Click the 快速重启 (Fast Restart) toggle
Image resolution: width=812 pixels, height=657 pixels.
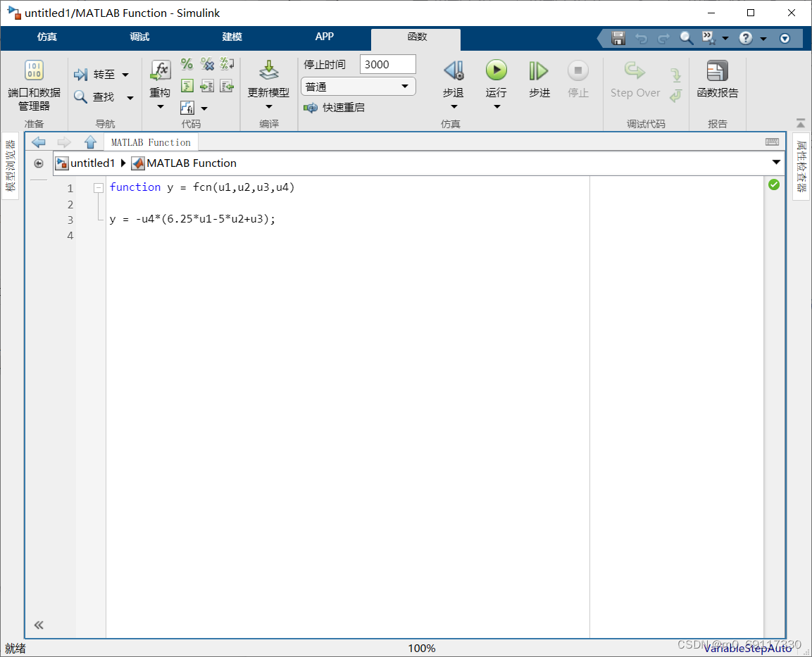(334, 108)
